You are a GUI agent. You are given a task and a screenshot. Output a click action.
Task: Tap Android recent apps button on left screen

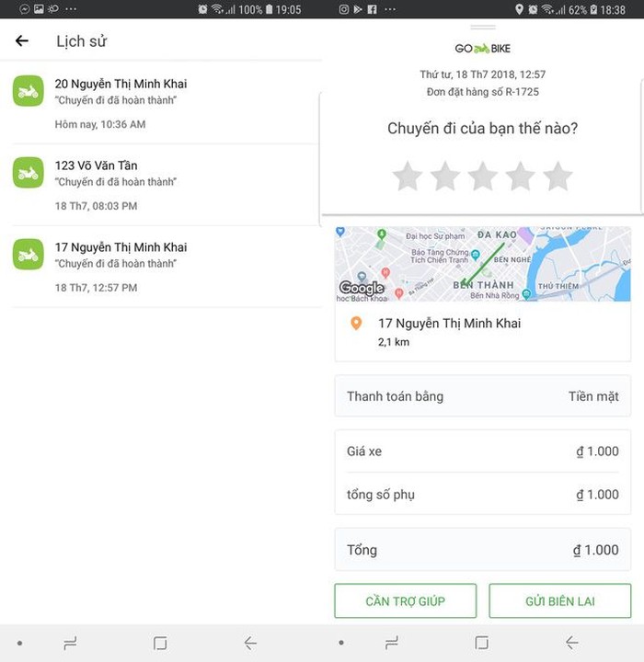[70, 643]
